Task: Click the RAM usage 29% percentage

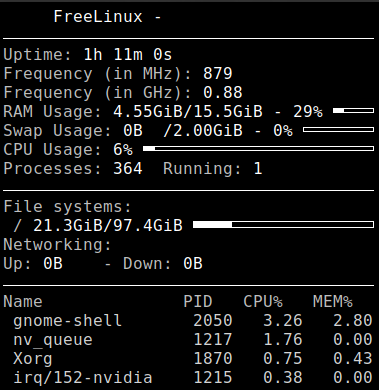Action: point(308,112)
